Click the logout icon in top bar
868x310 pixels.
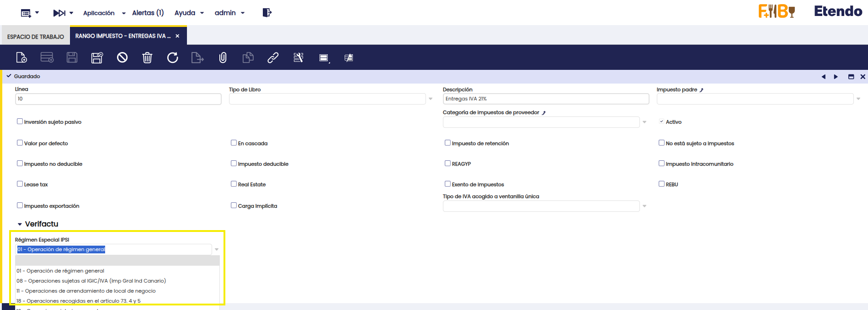tap(267, 13)
